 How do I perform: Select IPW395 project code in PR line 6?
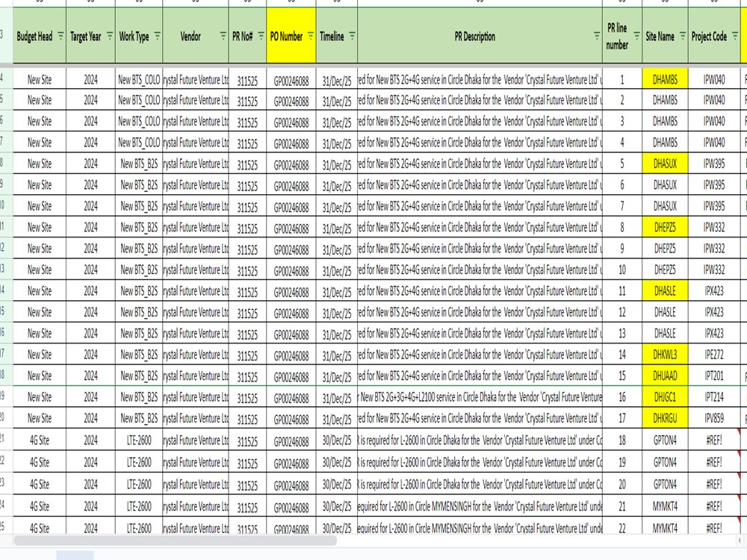pos(714,184)
